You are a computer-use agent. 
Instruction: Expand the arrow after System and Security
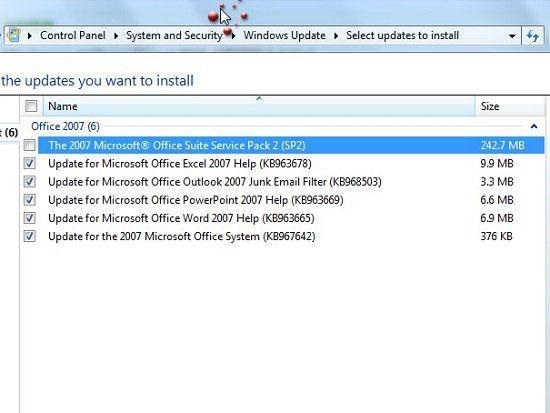point(233,35)
